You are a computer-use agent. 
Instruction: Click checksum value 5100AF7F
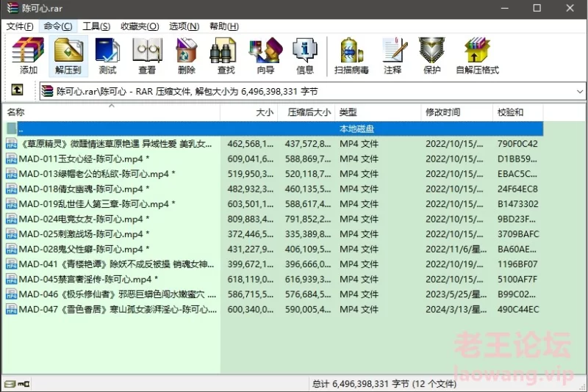(517, 279)
